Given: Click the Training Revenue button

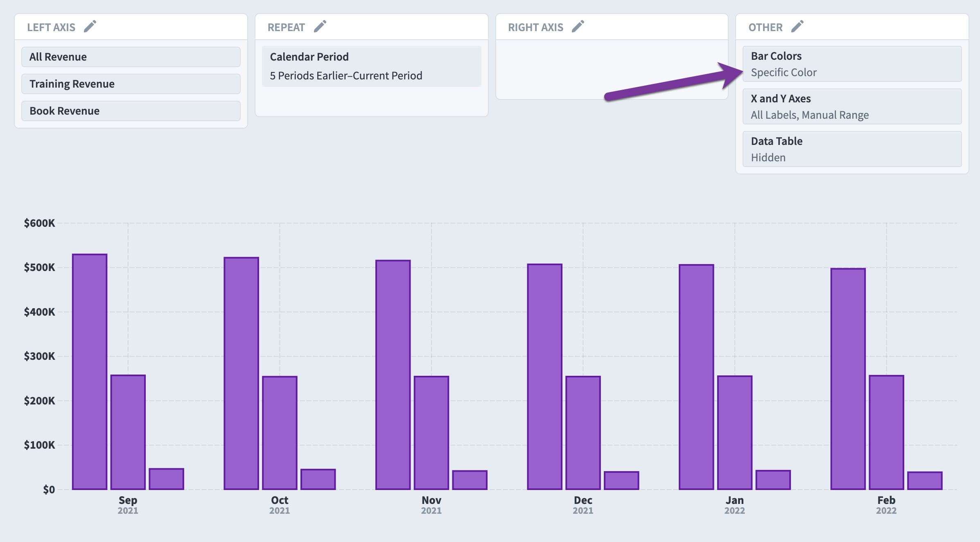Looking at the screenshot, I should (71, 83).
